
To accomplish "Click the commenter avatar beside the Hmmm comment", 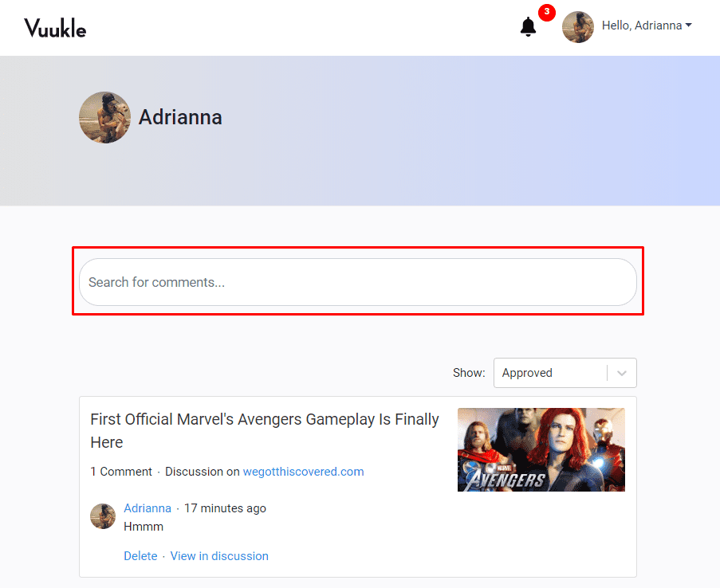I will point(103,516).
